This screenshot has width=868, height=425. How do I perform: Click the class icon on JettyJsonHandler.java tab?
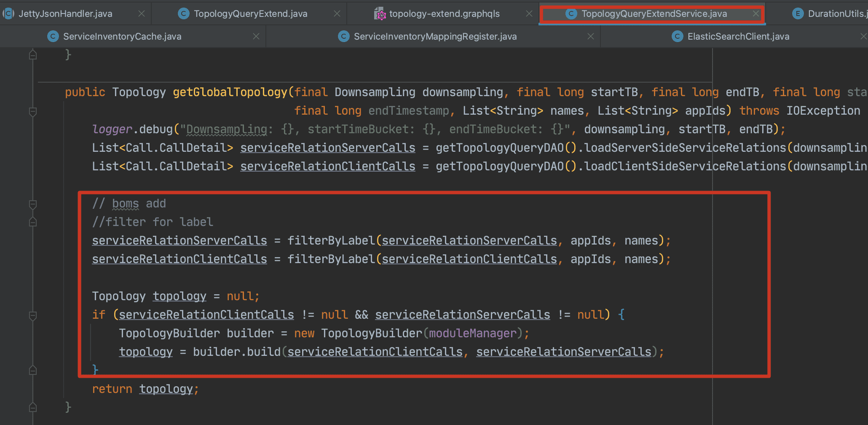point(8,14)
